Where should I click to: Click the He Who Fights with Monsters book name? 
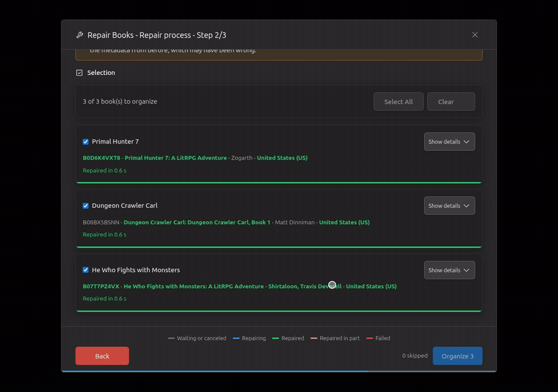(136, 270)
